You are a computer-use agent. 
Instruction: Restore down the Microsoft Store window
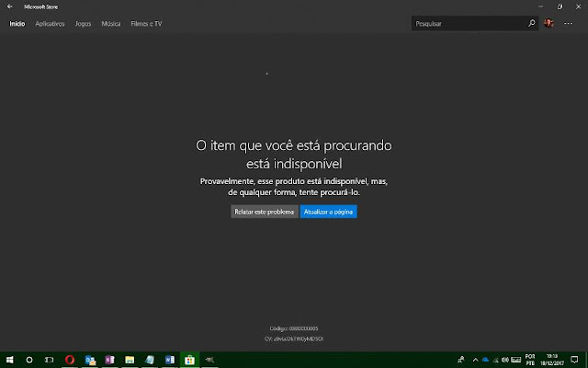click(560, 6)
